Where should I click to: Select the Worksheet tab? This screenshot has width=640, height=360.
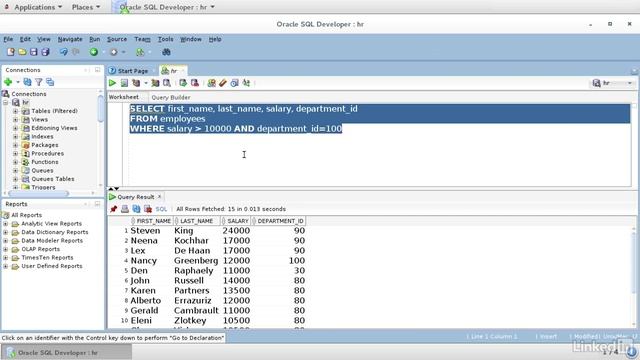click(x=124, y=97)
